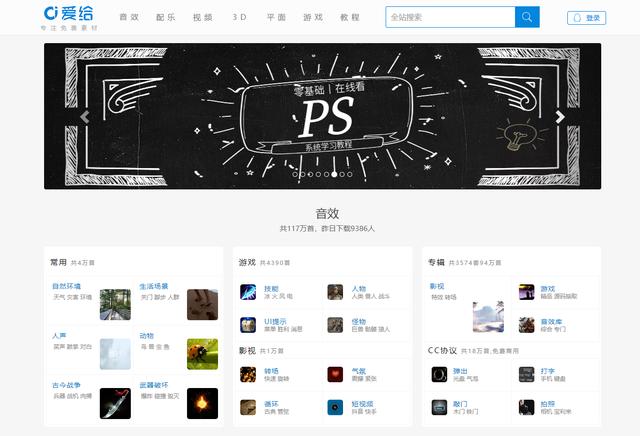Open 人声 sound category link

point(59,336)
